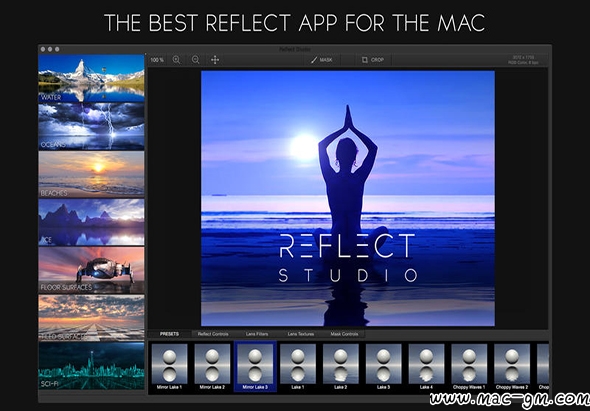Open the Sci-Fi category thumbnail

(91, 366)
